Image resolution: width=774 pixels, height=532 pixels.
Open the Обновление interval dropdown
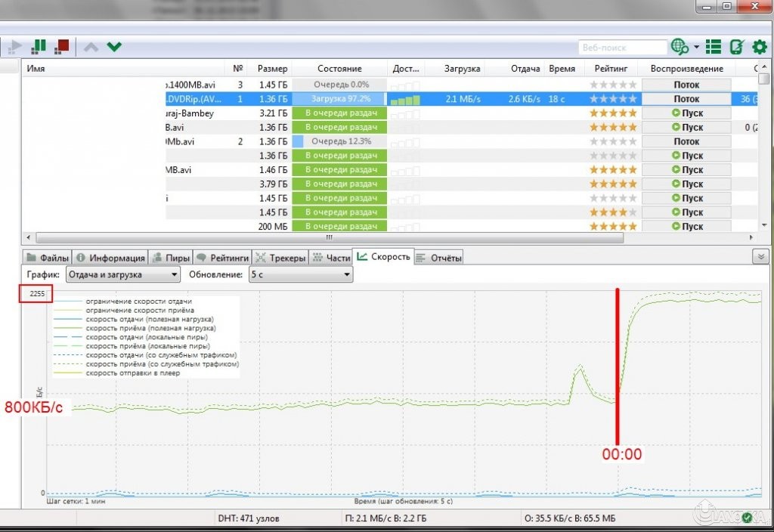[301, 274]
